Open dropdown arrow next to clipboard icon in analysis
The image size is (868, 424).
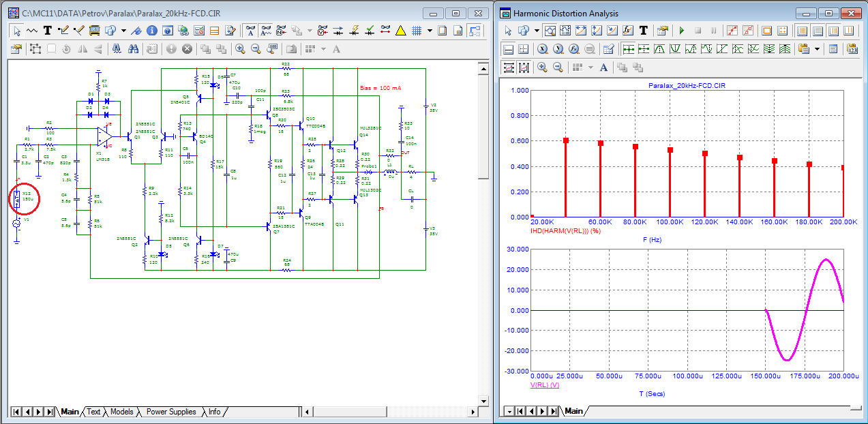coord(818,49)
